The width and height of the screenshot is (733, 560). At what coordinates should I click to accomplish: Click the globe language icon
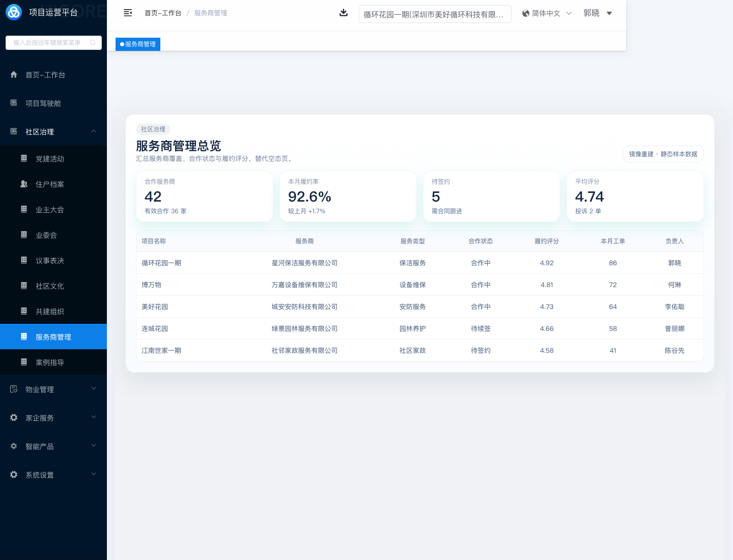tap(525, 13)
